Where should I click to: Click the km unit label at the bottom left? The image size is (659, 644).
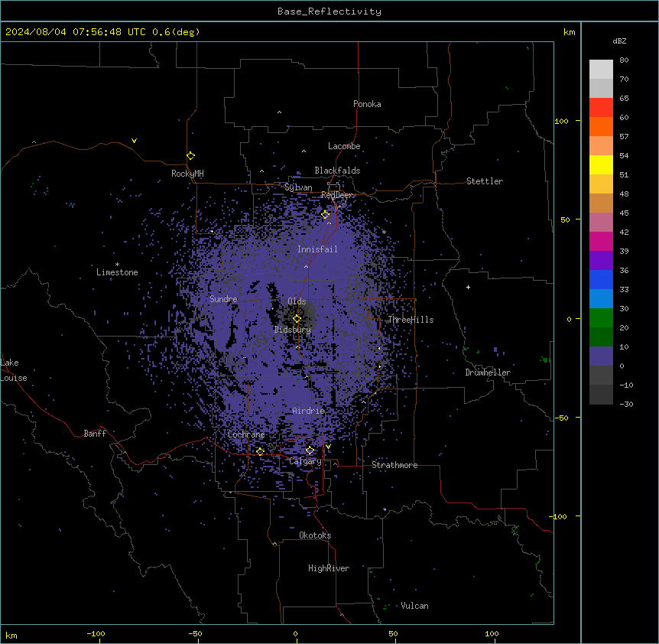click(11, 635)
